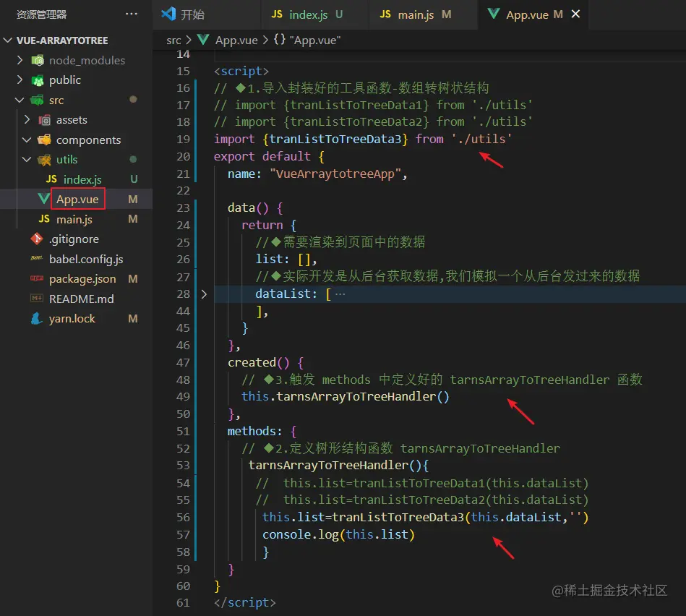Click the JS icon on index.js tab
This screenshot has width=686, height=616.
[277, 14]
